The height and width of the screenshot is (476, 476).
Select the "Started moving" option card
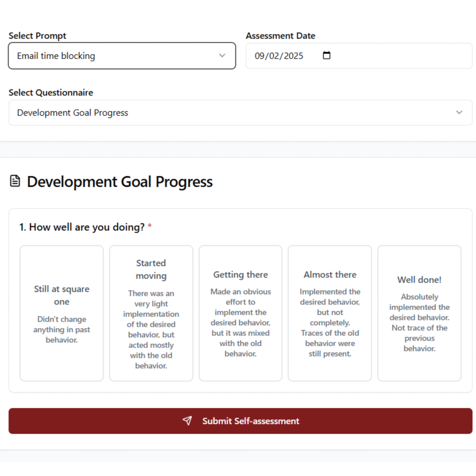(x=151, y=313)
